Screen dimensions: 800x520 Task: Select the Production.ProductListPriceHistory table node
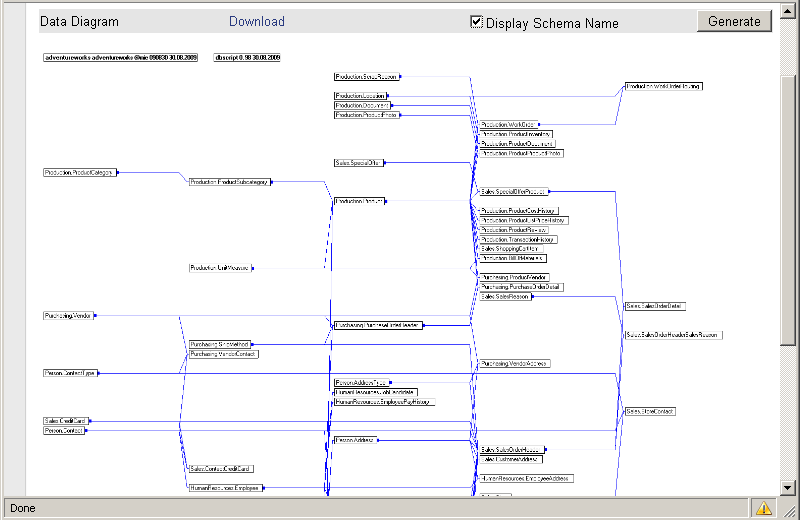pyautogui.click(x=524, y=220)
